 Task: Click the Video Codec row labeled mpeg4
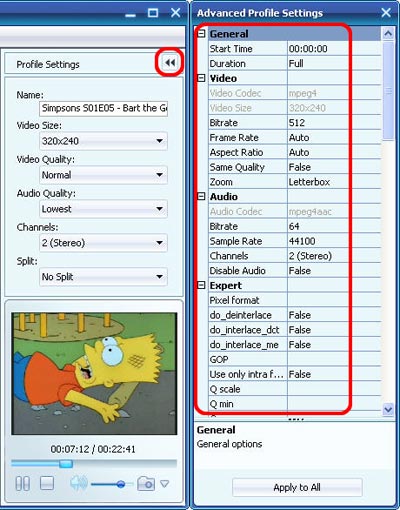pos(294,93)
